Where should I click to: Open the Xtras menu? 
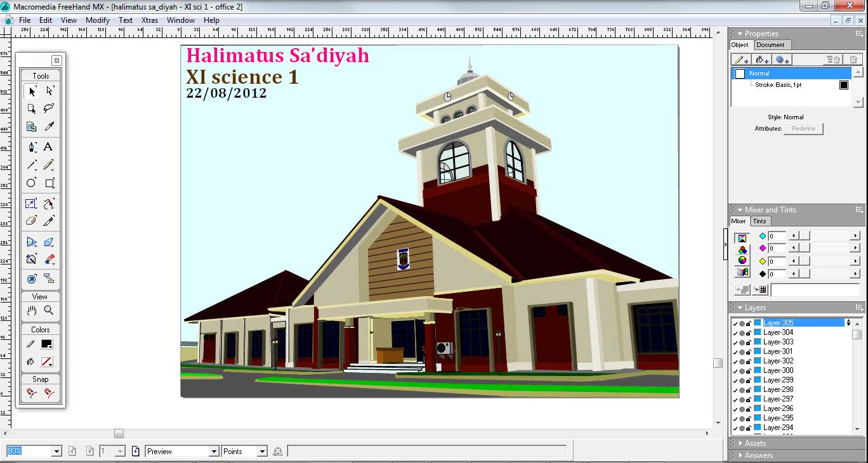[150, 20]
